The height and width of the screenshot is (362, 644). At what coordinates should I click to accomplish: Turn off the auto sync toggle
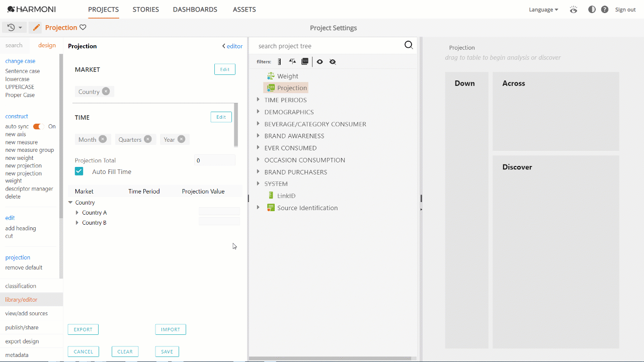(x=38, y=127)
